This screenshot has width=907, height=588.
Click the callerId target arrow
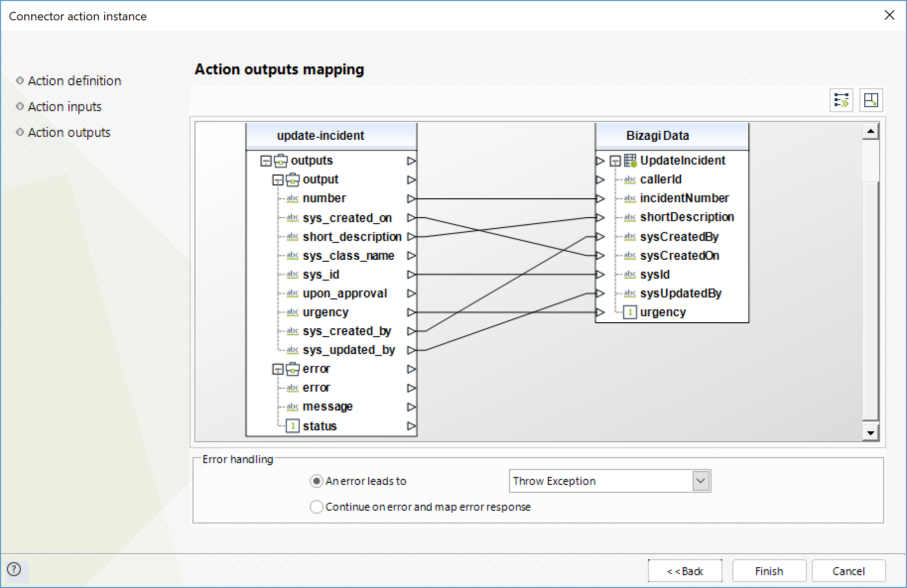(600, 179)
